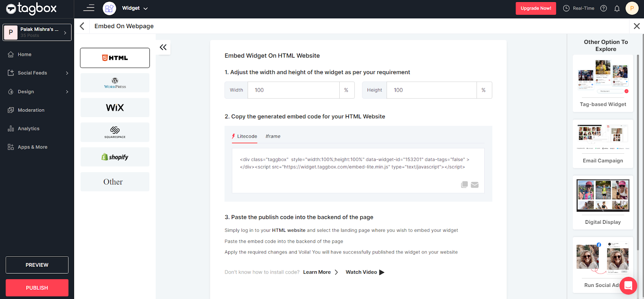This screenshot has height=299, width=644.
Task: Open the chat support bubble
Action: tap(628, 286)
